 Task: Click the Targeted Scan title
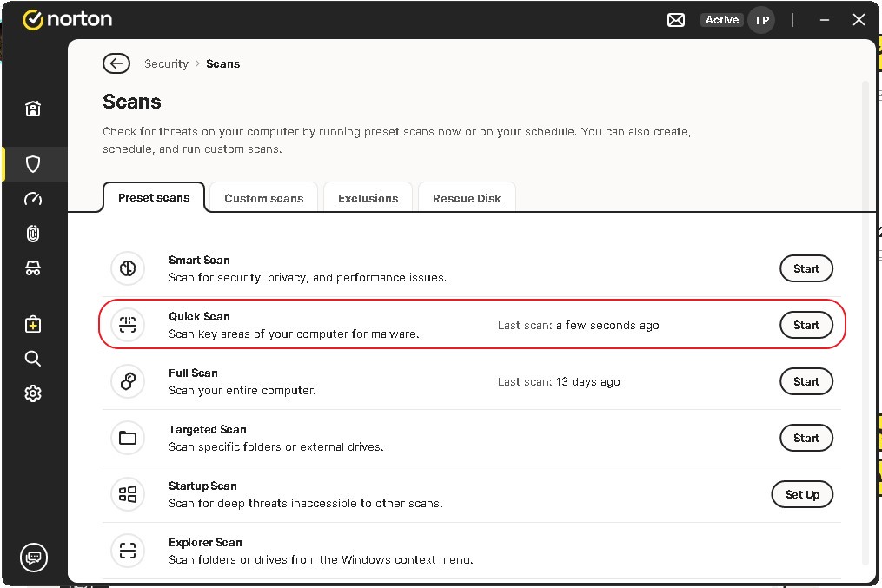tap(208, 429)
